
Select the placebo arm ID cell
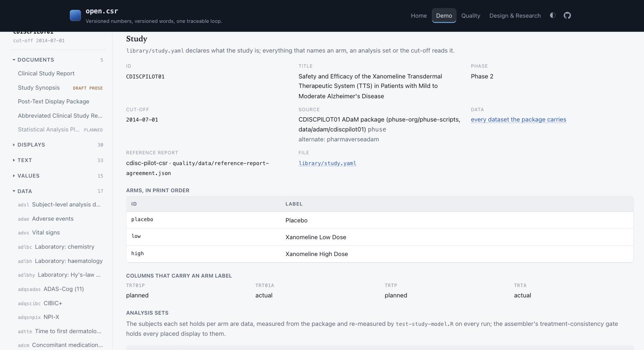pyautogui.click(x=203, y=220)
